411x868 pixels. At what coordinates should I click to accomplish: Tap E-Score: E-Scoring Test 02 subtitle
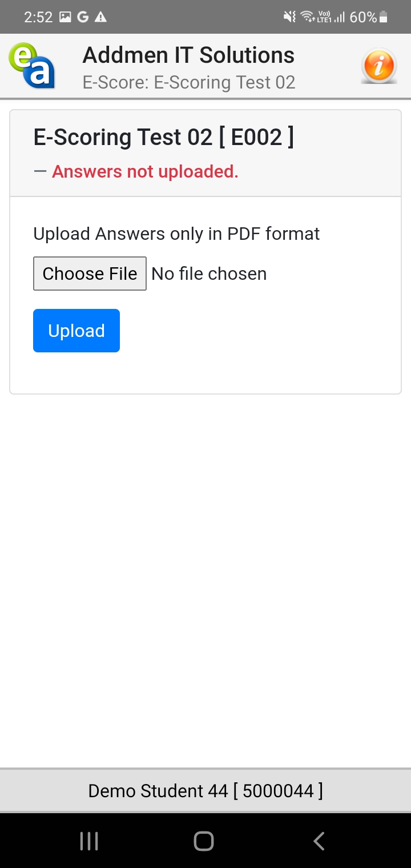coord(189,82)
